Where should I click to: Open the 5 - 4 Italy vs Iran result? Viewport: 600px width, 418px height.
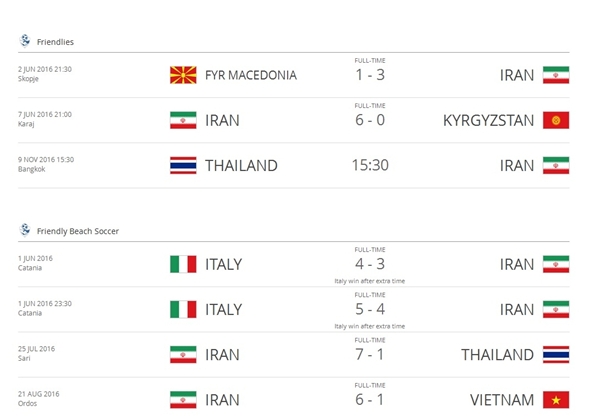370,309
